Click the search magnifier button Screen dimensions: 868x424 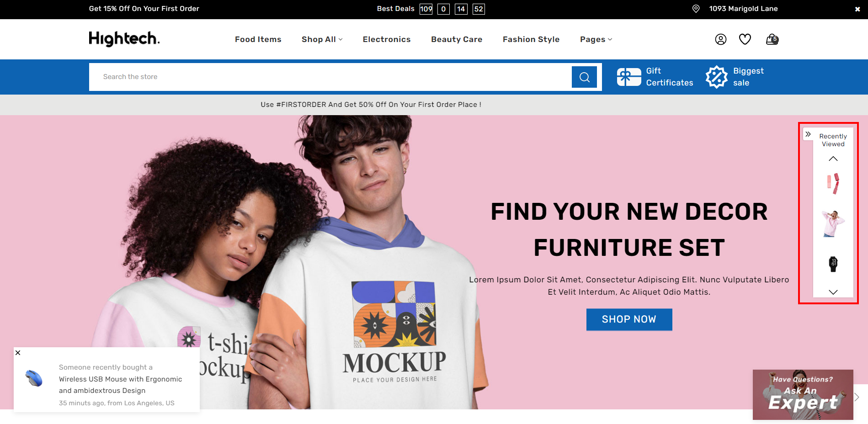(584, 77)
